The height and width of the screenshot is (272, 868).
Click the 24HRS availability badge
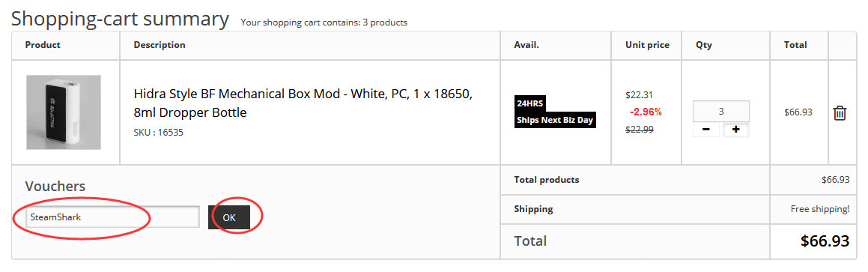530,103
